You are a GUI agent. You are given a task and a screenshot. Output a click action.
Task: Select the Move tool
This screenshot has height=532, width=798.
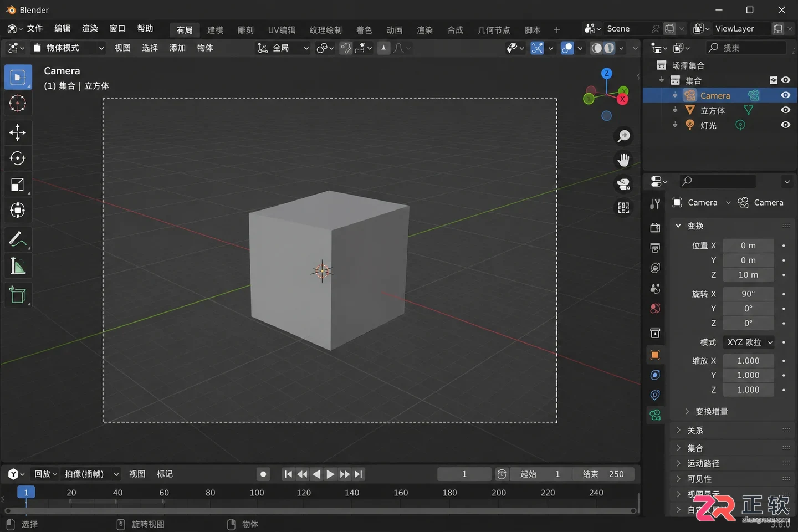(x=18, y=132)
